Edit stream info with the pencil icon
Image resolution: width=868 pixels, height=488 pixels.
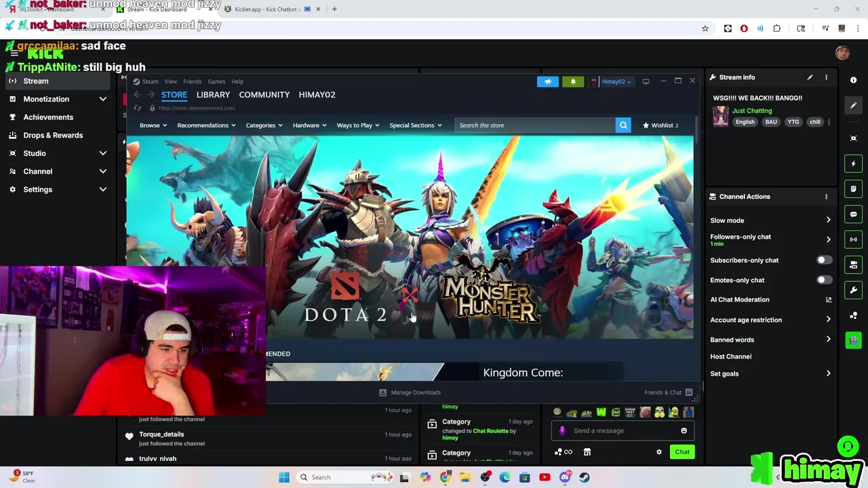(810, 77)
